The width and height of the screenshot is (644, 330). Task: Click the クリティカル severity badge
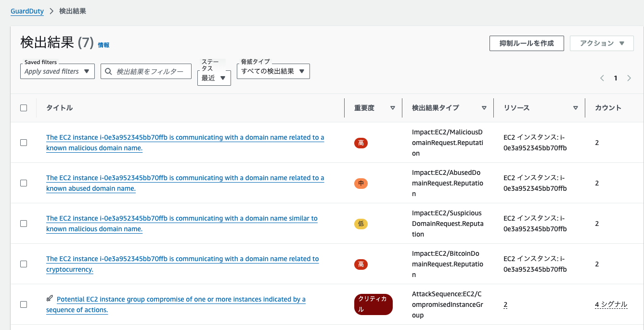point(373,304)
